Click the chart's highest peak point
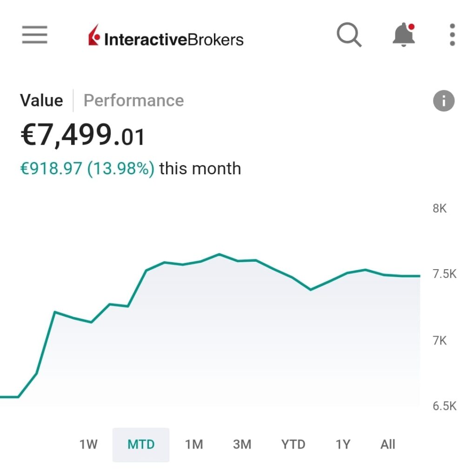Viewport: 474px width, 476px height. point(219,254)
